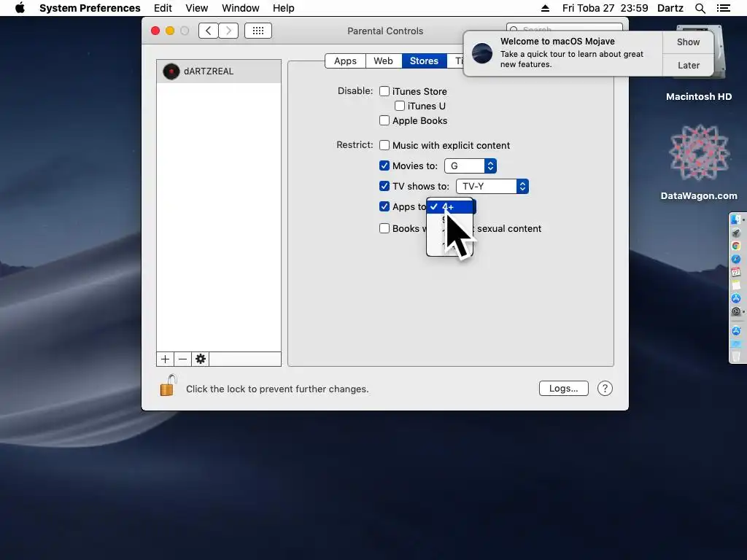
Task: Open the Dartz user menu
Action: click(670, 8)
